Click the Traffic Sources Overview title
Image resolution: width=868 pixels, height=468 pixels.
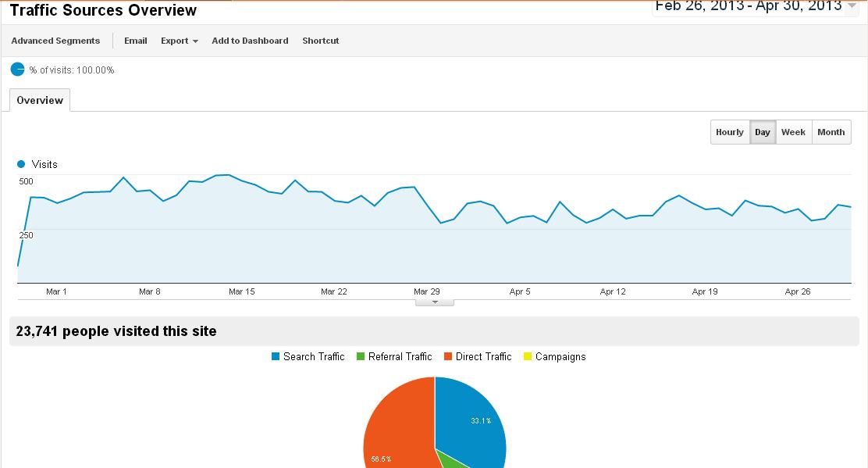[x=104, y=10]
